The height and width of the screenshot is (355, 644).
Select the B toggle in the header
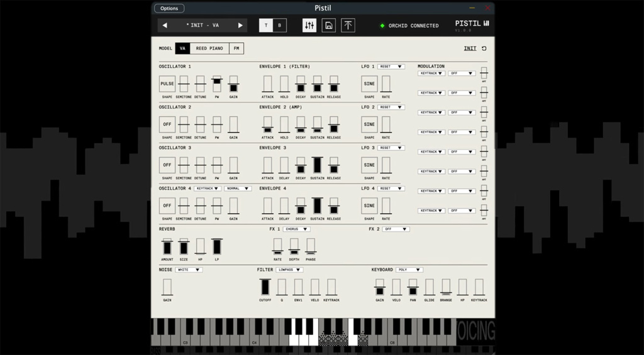280,25
